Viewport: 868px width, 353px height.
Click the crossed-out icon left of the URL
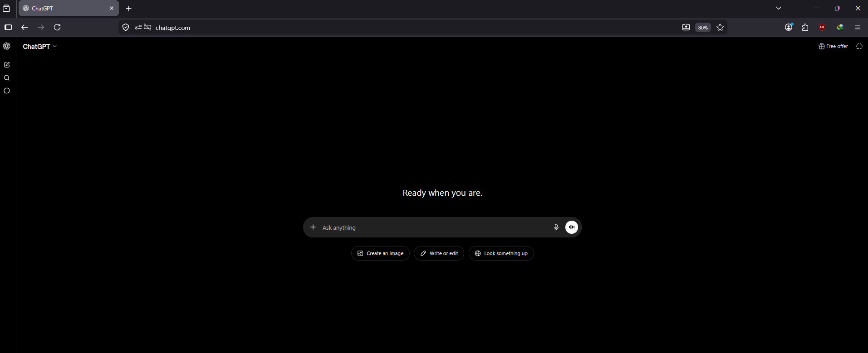tap(147, 27)
